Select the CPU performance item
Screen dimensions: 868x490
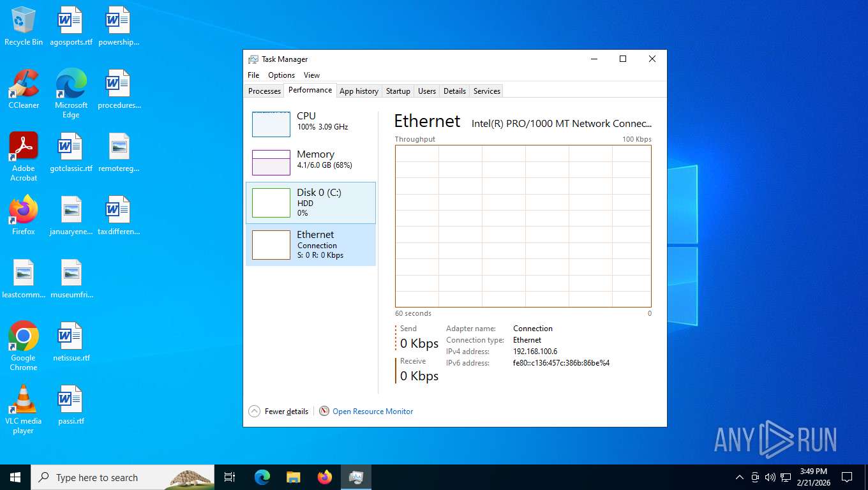[311, 124]
